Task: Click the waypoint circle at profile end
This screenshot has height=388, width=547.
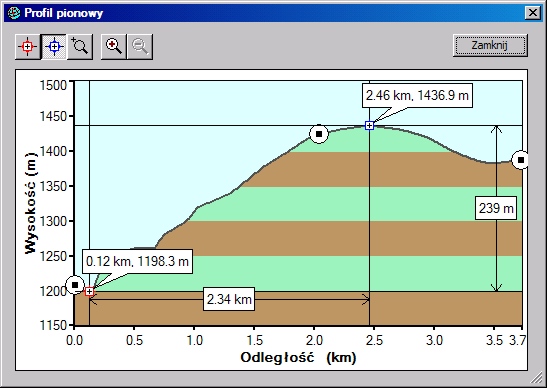Action: point(521,160)
